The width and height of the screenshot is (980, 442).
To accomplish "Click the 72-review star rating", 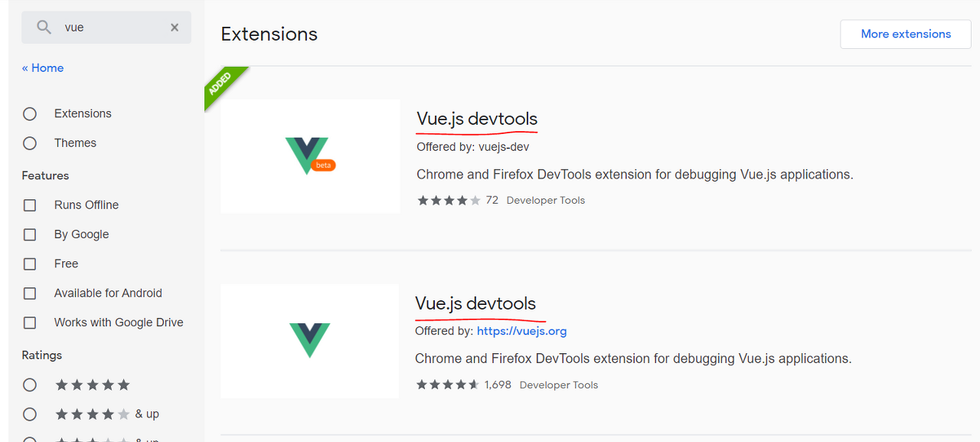I will 449,201.
